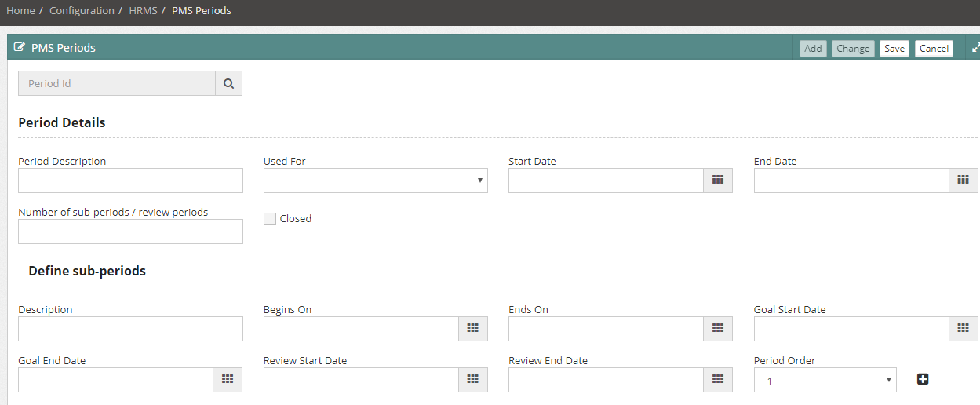Screen dimensions: 980x405
Task: Open the Goal Start Date calendar picker
Action: (x=964, y=329)
